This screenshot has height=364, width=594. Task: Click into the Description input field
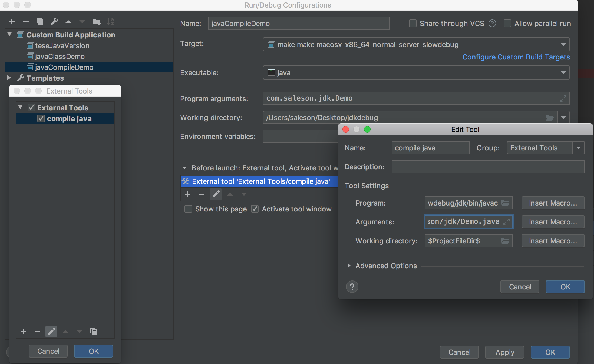coord(488,167)
